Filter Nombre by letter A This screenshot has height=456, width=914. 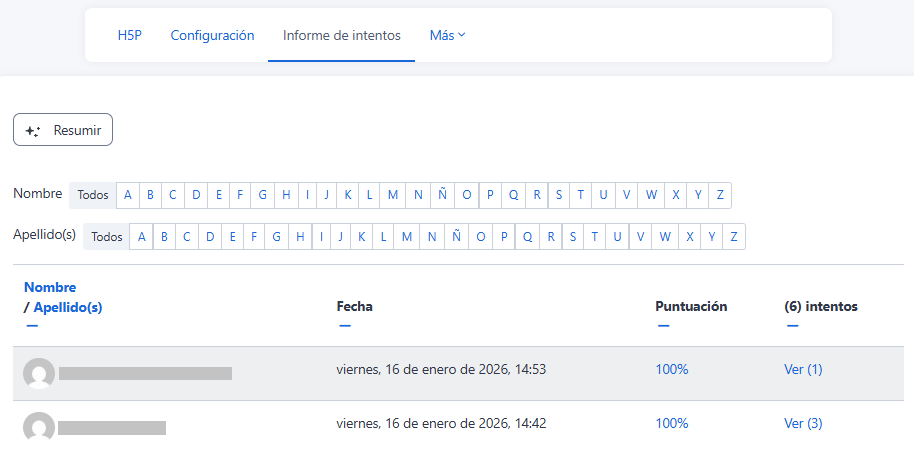pyautogui.click(x=127, y=195)
